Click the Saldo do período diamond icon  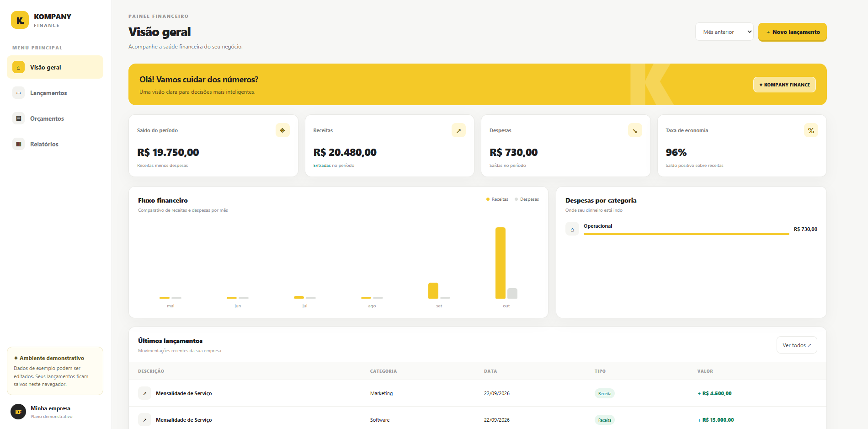click(x=282, y=130)
